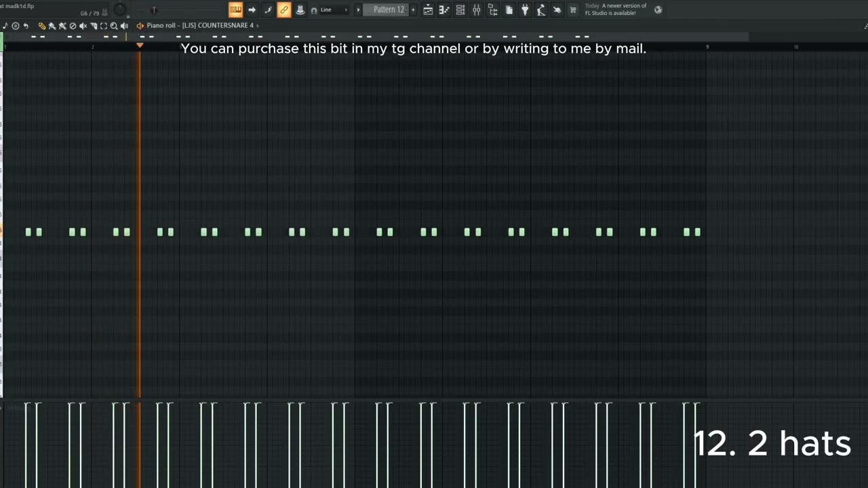Toggle note/clip grouping curve icon
The image size is (868, 488).
[268, 9]
